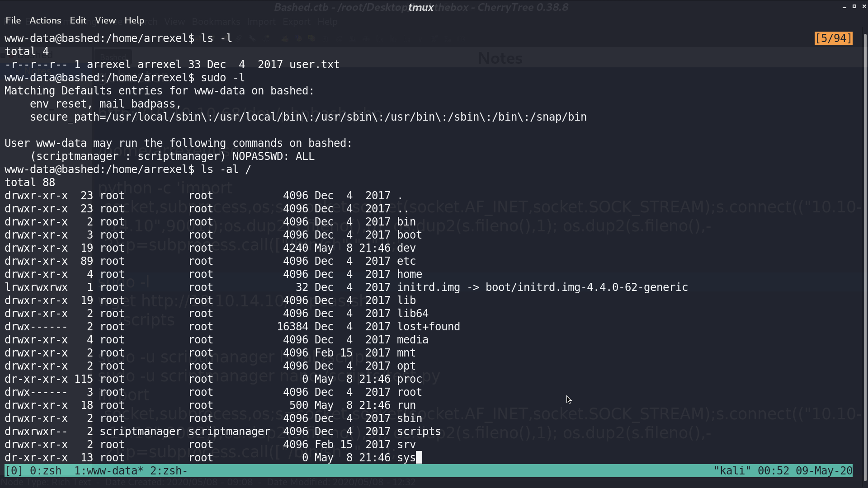This screenshot has width=868, height=488.
Task: Open the View menu
Action: [105, 20]
